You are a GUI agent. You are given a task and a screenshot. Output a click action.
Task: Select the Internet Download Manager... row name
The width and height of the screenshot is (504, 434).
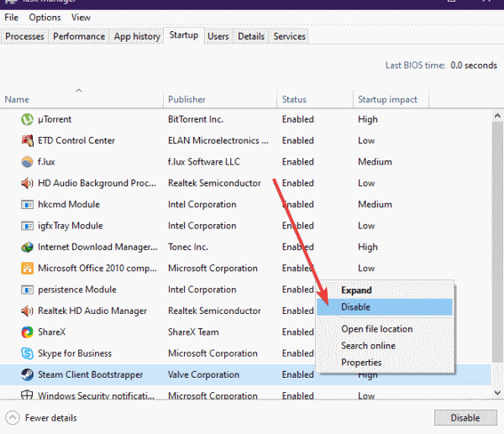pyautogui.click(x=97, y=247)
